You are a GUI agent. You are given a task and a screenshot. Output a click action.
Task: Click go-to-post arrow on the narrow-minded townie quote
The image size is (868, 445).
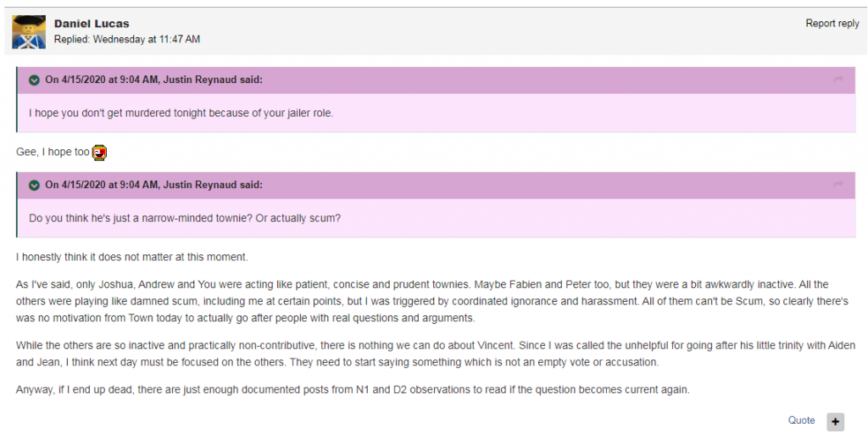click(x=838, y=186)
